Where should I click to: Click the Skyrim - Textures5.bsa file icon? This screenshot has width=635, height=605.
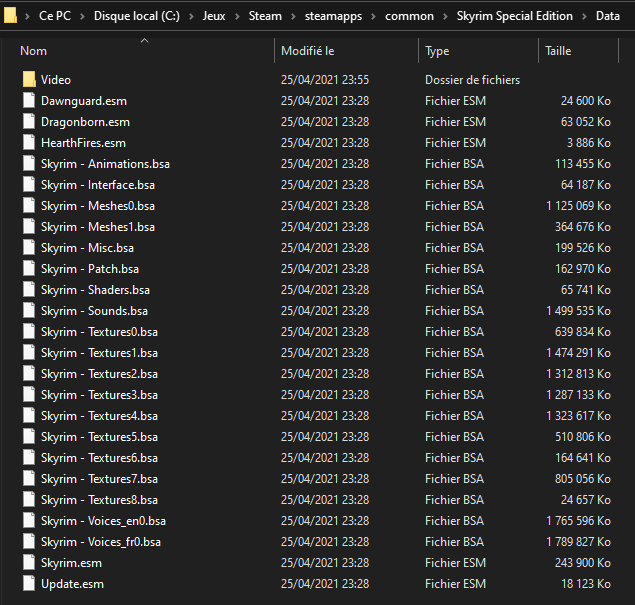[29, 437]
